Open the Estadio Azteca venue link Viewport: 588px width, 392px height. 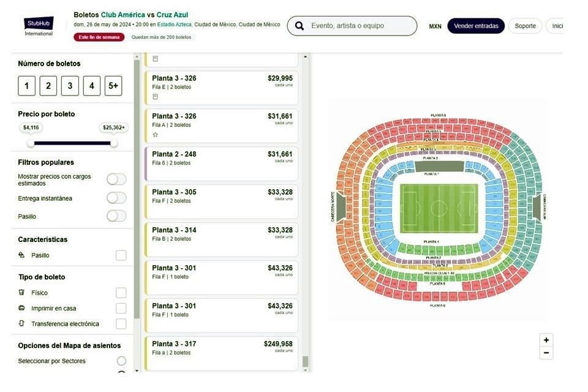click(175, 24)
